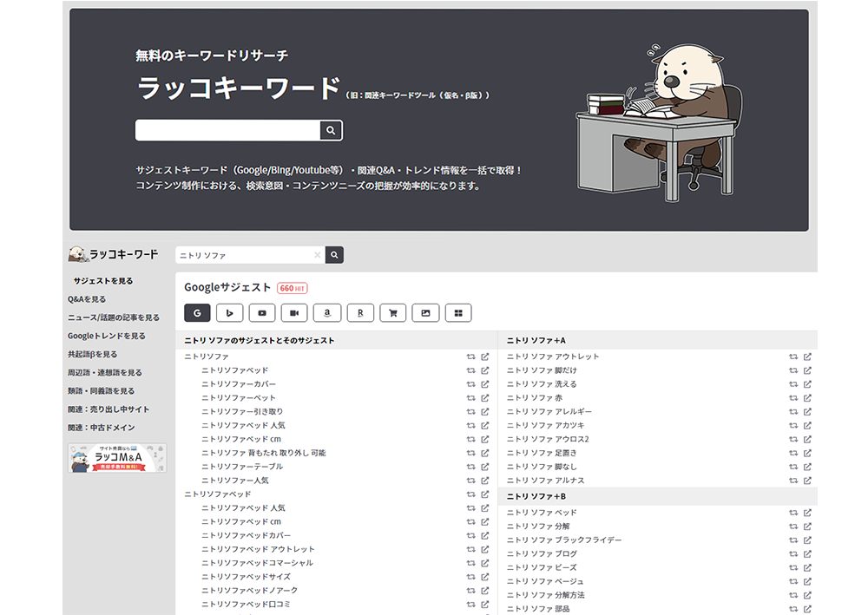The height and width of the screenshot is (615, 868).
Task: Re-search the keyword ニトリ ソファ 脚だけ
Action: [793, 370]
